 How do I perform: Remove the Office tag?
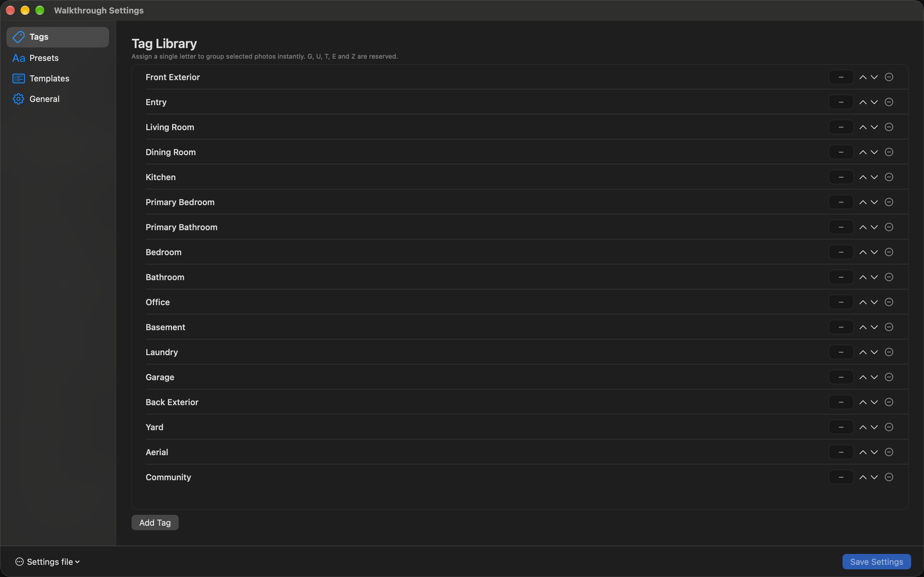(x=889, y=302)
